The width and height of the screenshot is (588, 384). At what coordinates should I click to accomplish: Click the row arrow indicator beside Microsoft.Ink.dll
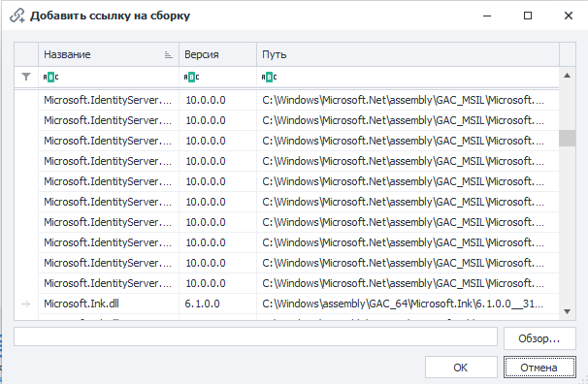point(25,304)
